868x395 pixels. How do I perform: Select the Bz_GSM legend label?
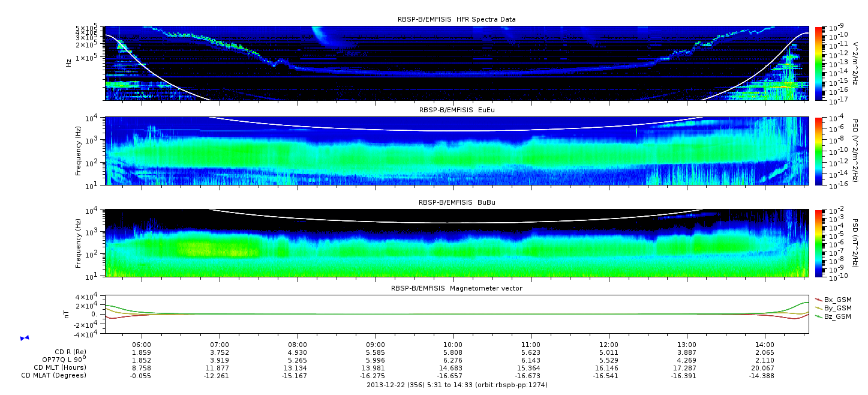[837, 316]
